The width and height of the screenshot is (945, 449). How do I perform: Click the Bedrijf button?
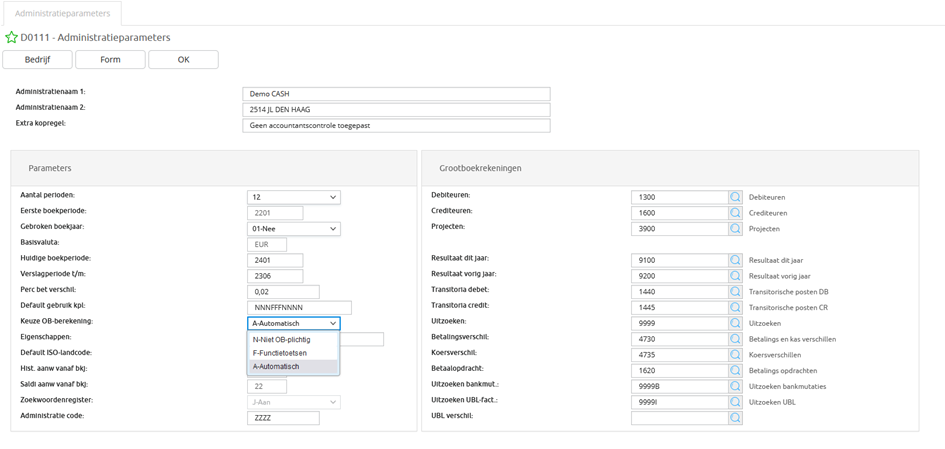[x=37, y=60]
